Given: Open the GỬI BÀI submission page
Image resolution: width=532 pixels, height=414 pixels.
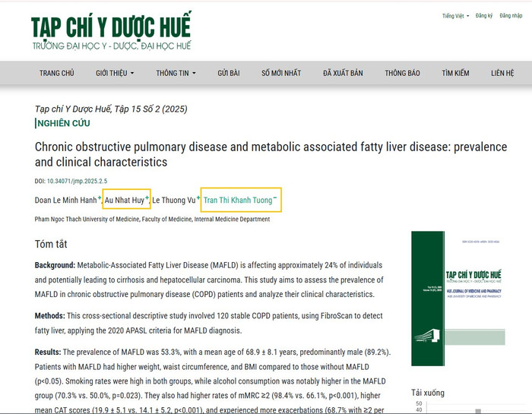Looking at the screenshot, I should tap(228, 73).
